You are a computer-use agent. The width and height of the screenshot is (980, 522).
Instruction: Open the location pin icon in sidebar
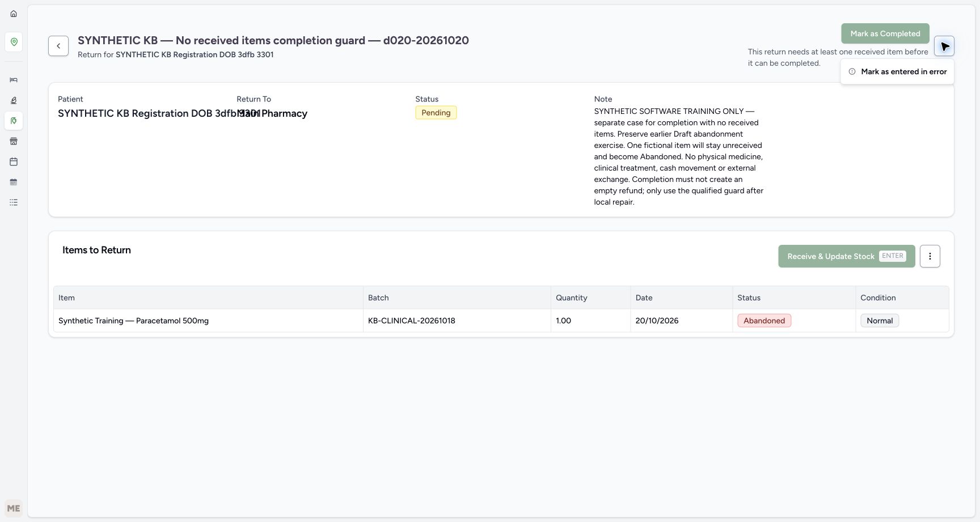(x=14, y=42)
